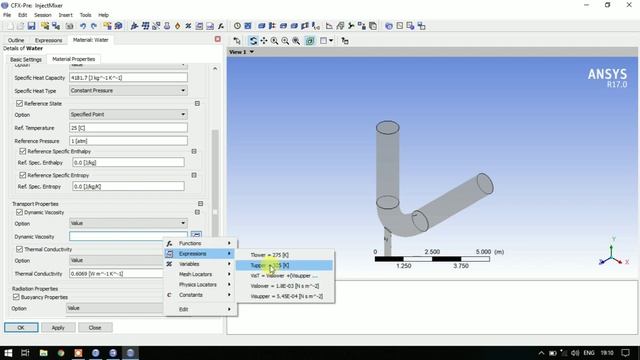Toggle the Thermal Conductivity checkbox

coord(19,249)
